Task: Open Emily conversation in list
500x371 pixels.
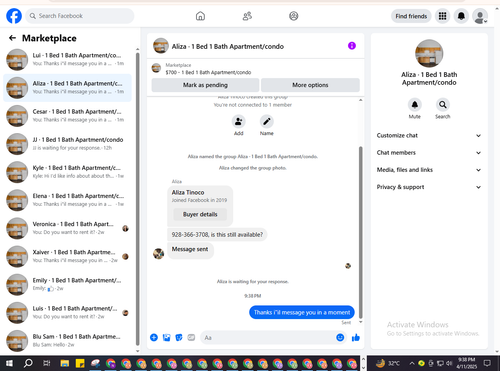Action: 67,285
